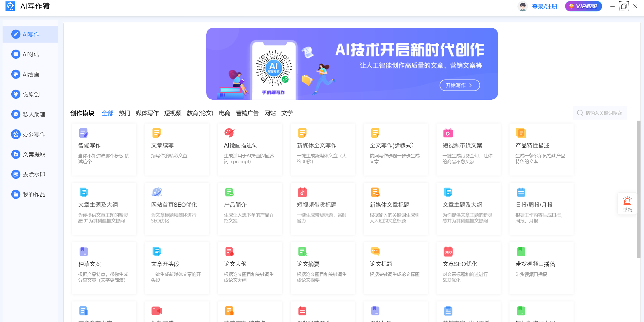Click the 举报 report icon on right edge

[x=627, y=203]
